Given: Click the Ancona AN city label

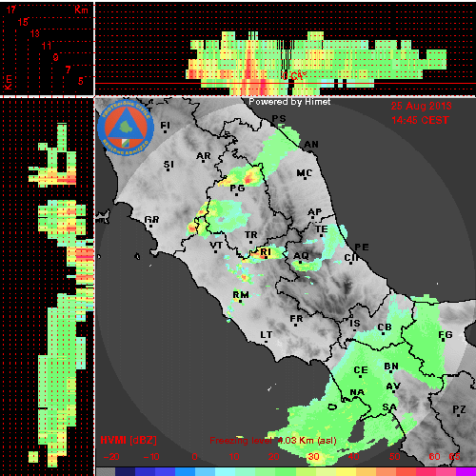Looking at the screenshot, I should [311, 145].
